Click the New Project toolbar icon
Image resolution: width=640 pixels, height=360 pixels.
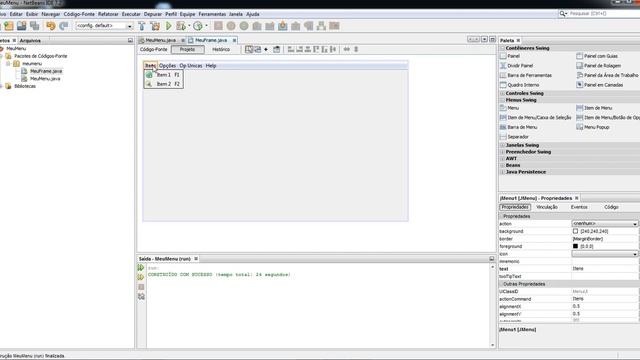point(9,26)
